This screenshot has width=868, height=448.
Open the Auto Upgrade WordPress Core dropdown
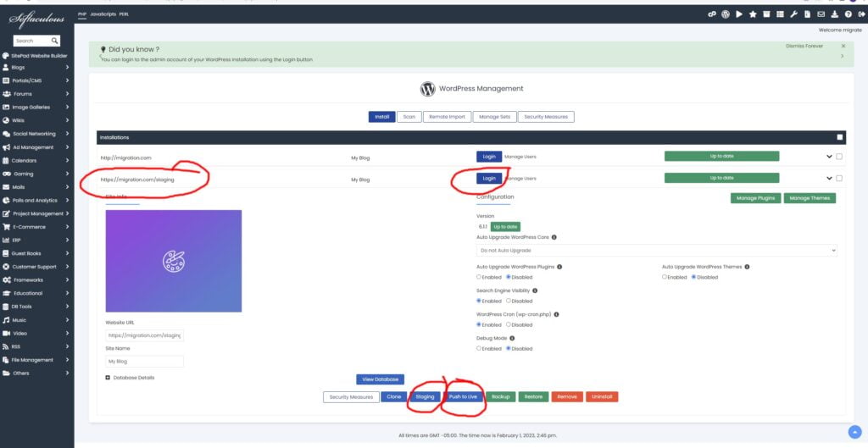pyautogui.click(x=657, y=251)
